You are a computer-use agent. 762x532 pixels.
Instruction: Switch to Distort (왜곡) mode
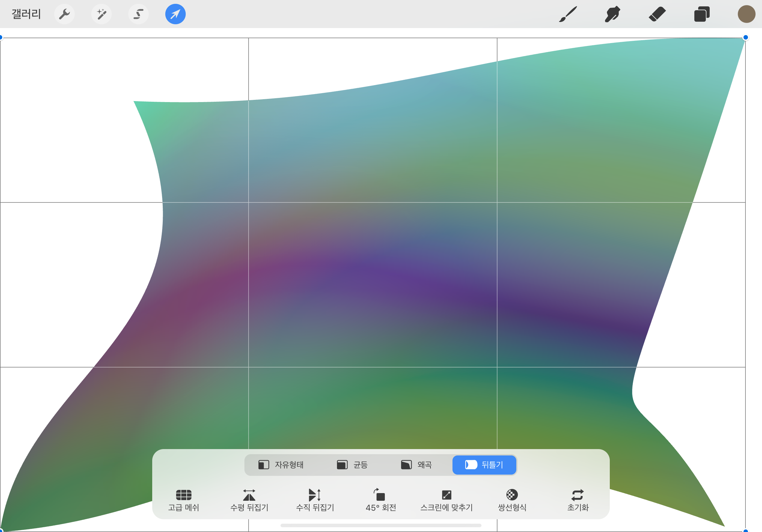point(416,465)
